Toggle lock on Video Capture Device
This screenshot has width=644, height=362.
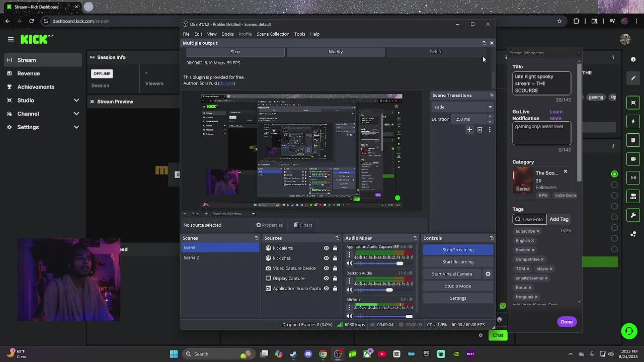(335, 268)
